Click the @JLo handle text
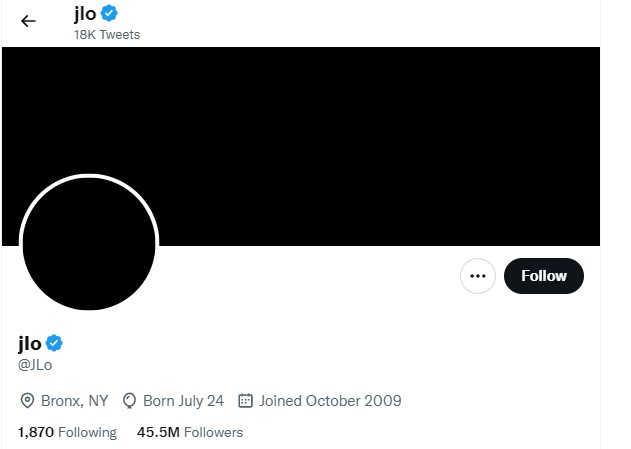Image resolution: width=631 pixels, height=449 pixels. pos(35,365)
